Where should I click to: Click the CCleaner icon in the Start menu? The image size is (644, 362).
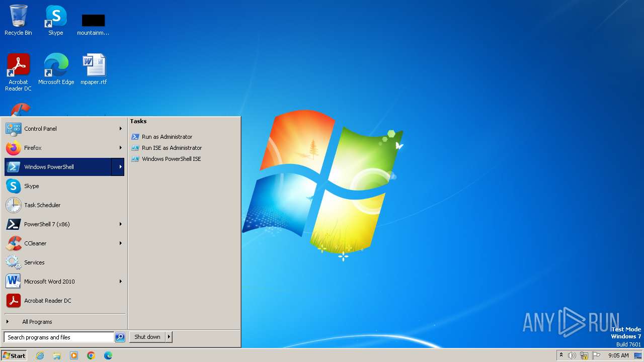pyautogui.click(x=14, y=243)
